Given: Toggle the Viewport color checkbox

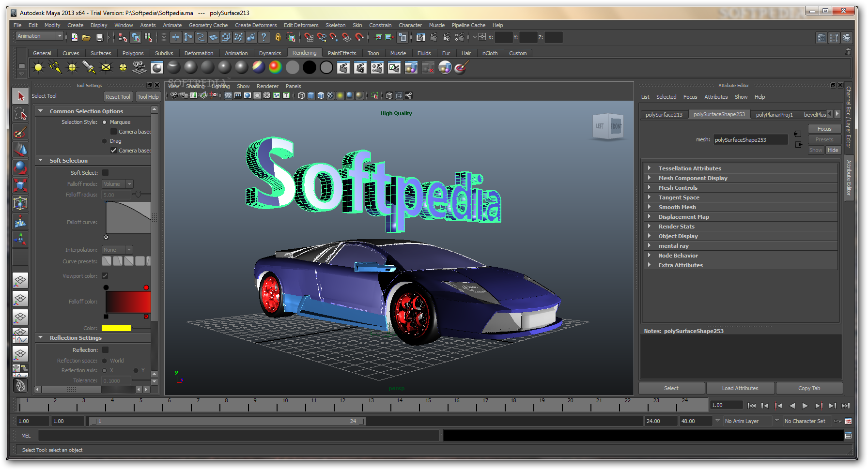Looking at the screenshot, I should pos(105,276).
